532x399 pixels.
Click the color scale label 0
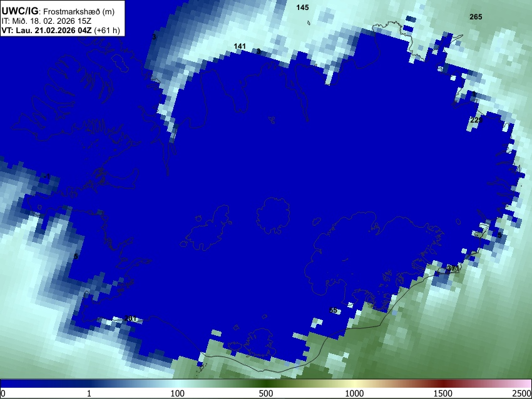click(3, 393)
